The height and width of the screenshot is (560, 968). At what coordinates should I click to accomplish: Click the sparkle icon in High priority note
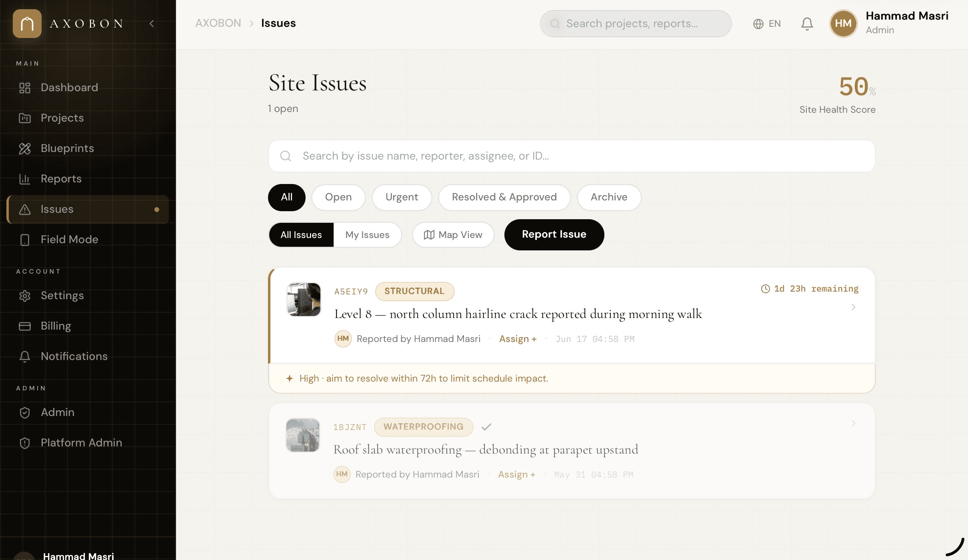click(290, 378)
